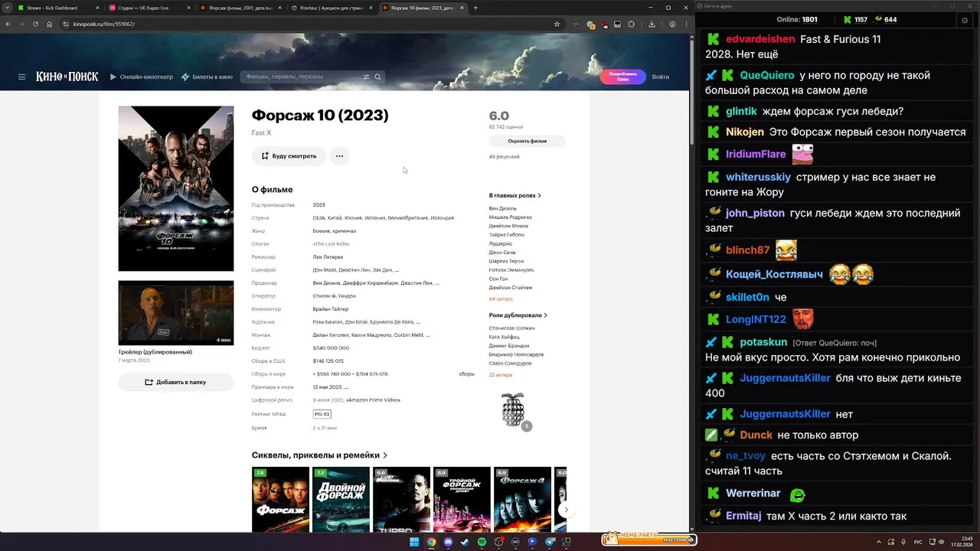Open Steam from the taskbar
The image size is (980, 551).
pos(465,542)
